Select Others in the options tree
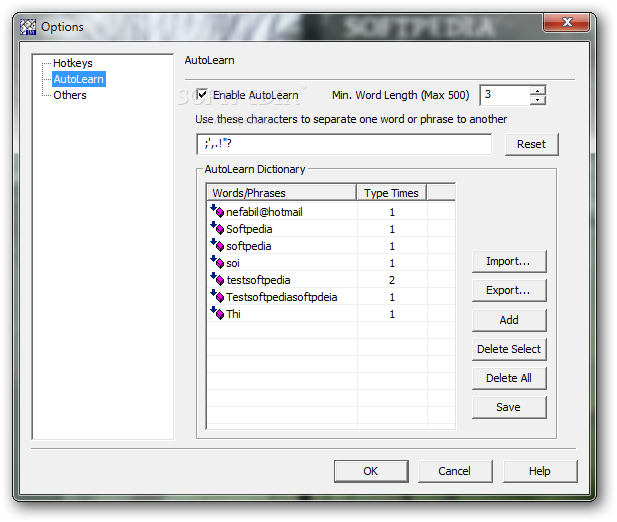This screenshot has height=522, width=617. [70, 95]
